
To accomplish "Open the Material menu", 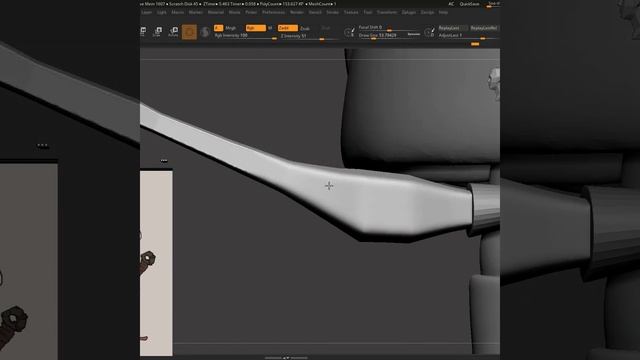I will [x=216, y=12].
